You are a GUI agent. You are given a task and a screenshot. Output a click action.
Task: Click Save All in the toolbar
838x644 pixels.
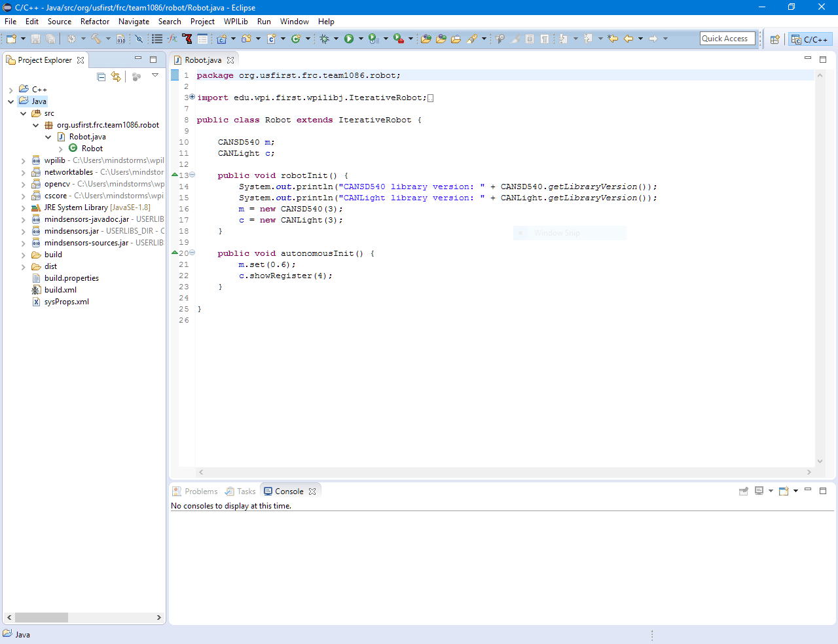tap(50, 39)
